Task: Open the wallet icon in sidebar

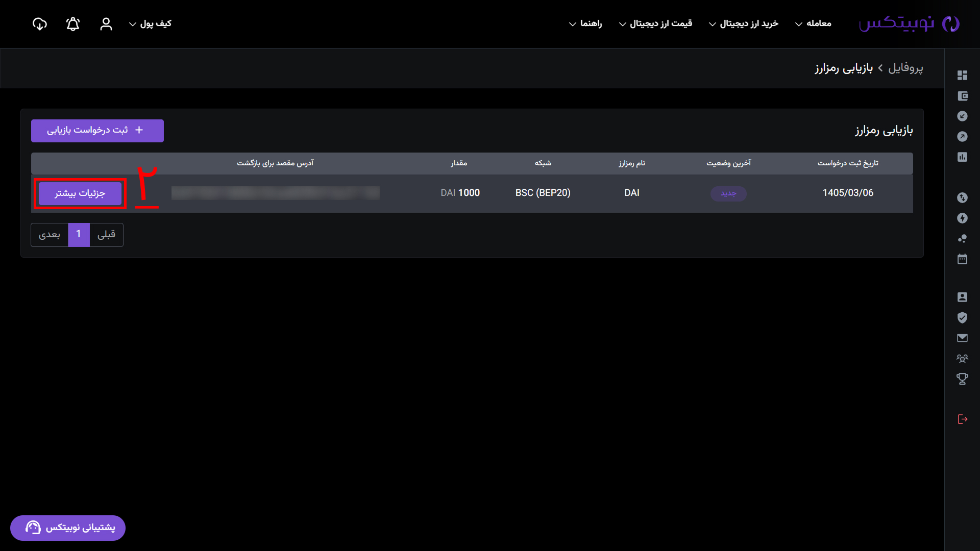Action: [962, 96]
